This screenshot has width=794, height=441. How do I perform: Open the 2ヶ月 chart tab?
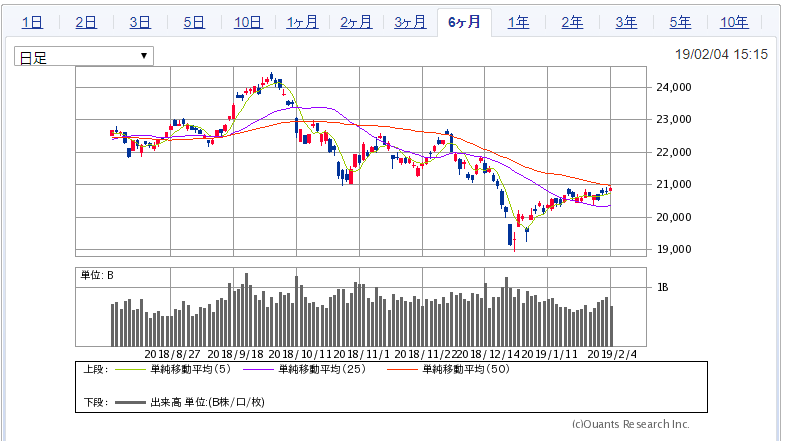(356, 22)
